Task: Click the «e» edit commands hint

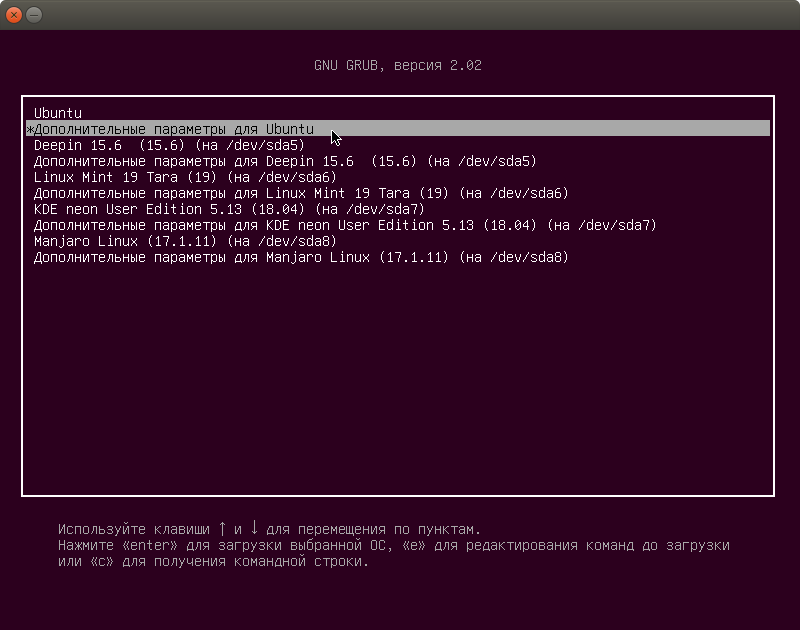Action: [x=414, y=545]
